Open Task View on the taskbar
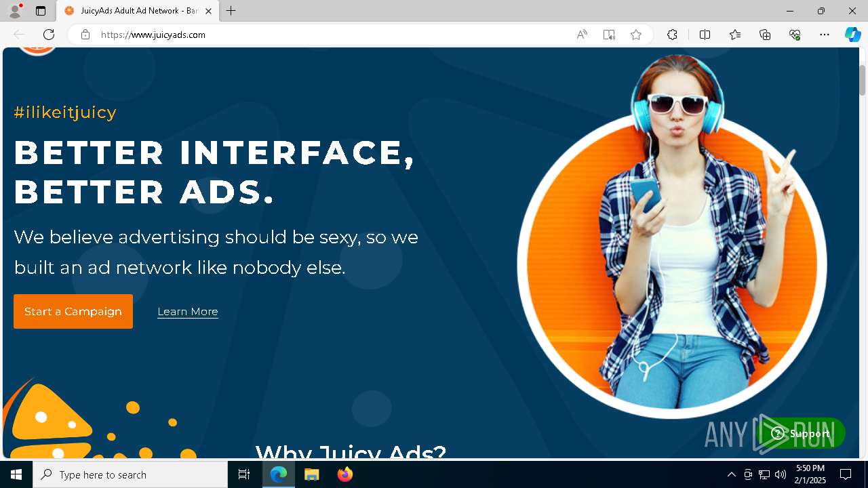Screen dimensions: 868x488 (x=244, y=474)
